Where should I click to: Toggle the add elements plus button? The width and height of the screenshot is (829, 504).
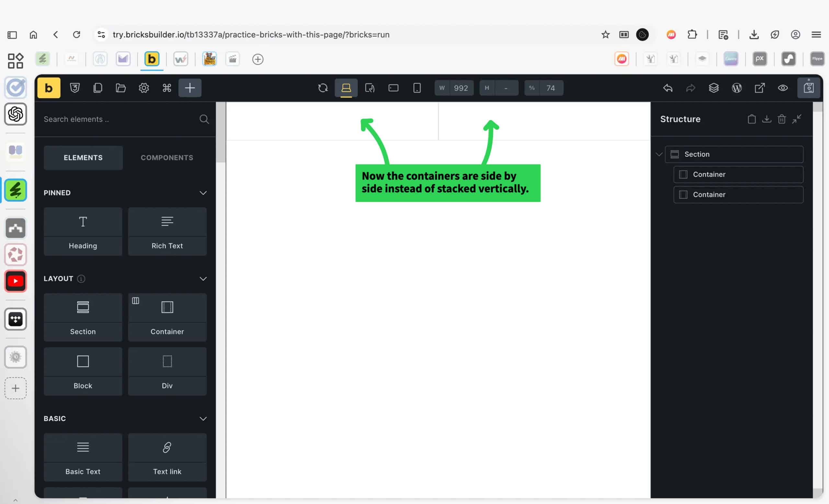(190, 88)
